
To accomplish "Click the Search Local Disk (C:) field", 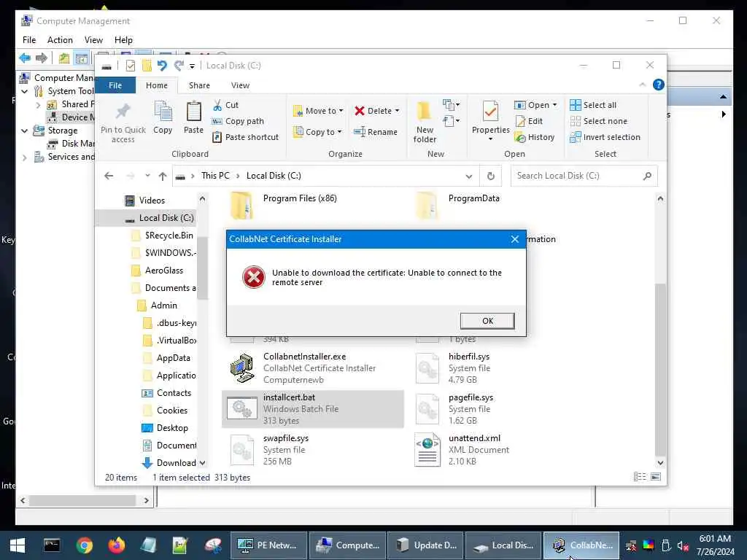I will coord(584,176).
